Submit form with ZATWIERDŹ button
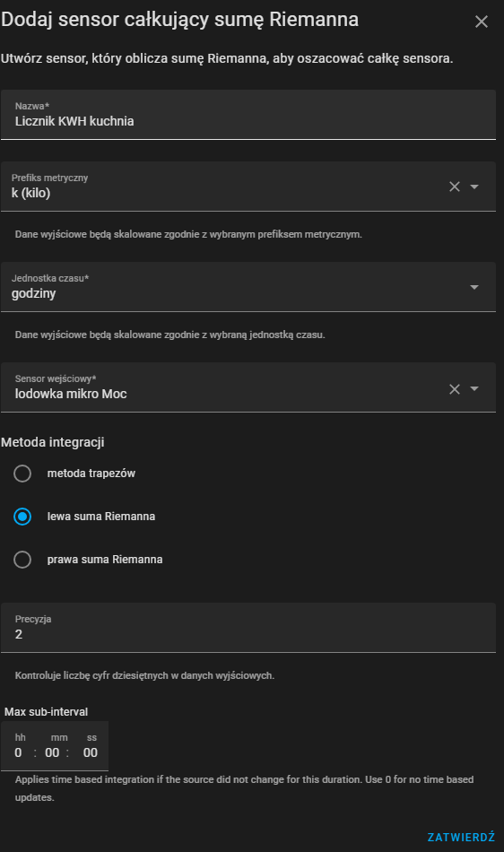This screenshot has width=504, height=852. 461,837
